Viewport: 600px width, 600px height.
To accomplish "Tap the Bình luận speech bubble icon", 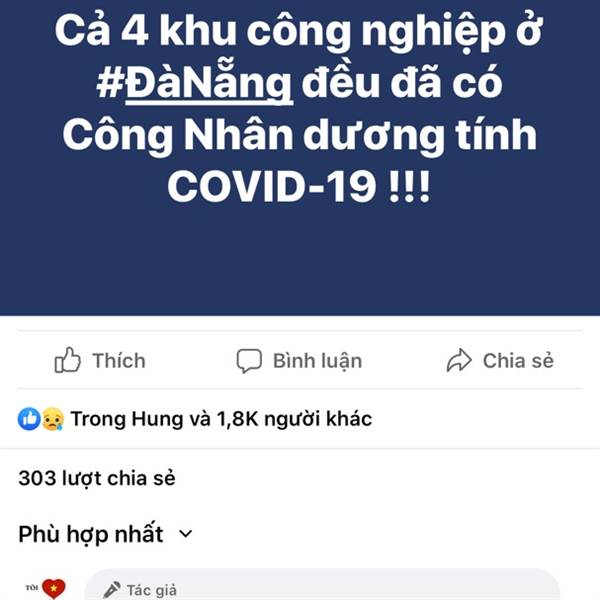I will (x=249, y=360).
